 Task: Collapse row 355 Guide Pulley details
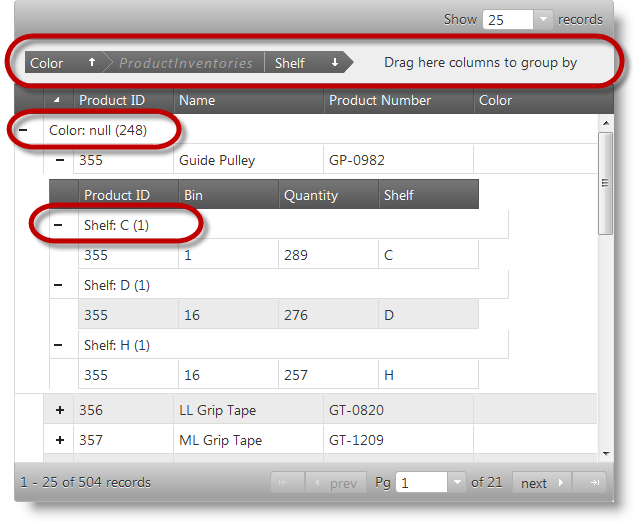60,160
